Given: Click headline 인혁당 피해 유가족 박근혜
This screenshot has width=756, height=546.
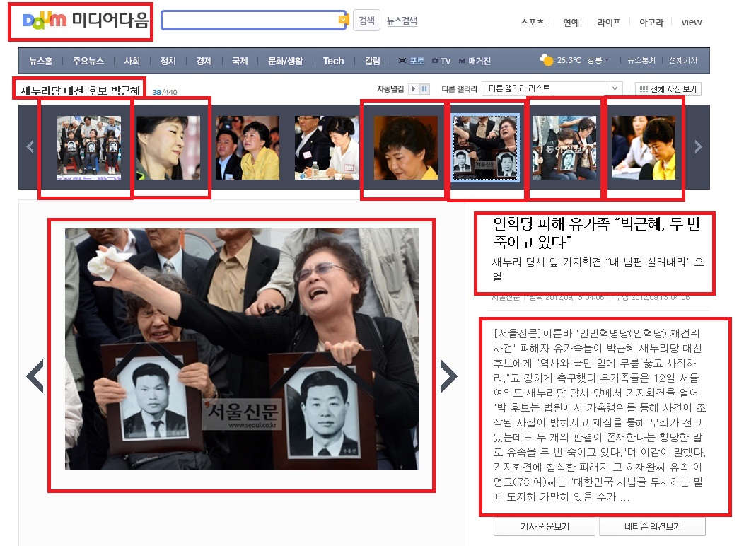Looking at the screenshot, I should click(596, 233).
